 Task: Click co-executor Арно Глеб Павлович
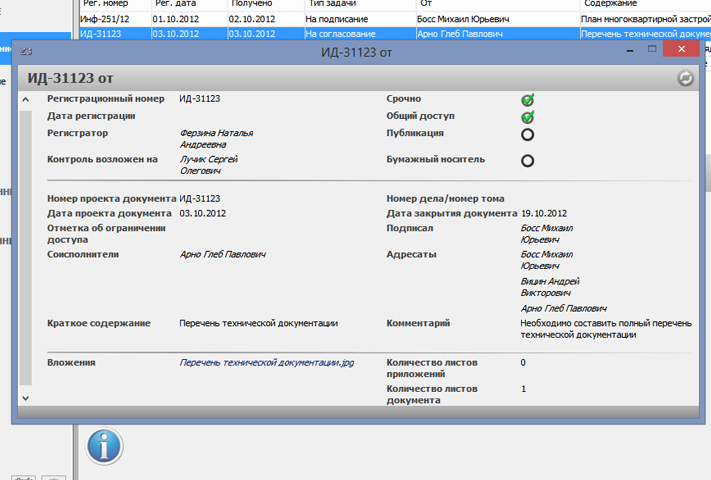222,255
